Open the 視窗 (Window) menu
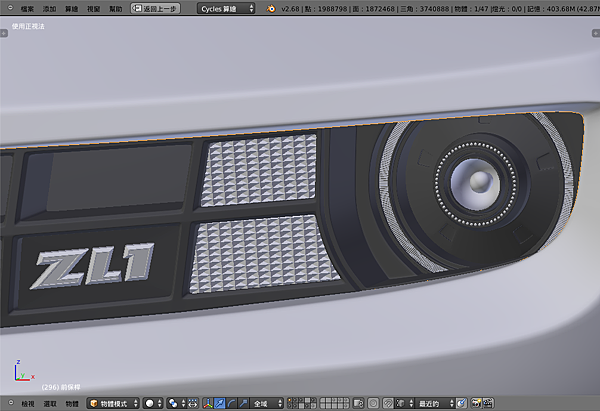This screenshot has height=411, width=600. (x=93, y=8)
